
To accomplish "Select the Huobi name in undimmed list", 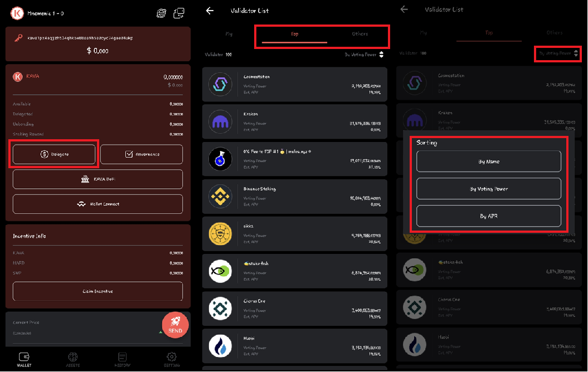I will click(249, 338).
